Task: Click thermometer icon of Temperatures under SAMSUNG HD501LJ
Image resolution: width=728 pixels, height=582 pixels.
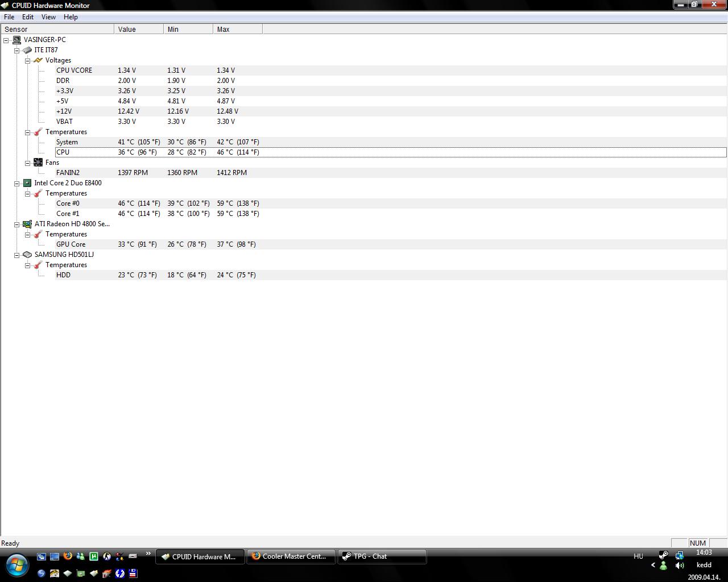Action: coord(38,265)
